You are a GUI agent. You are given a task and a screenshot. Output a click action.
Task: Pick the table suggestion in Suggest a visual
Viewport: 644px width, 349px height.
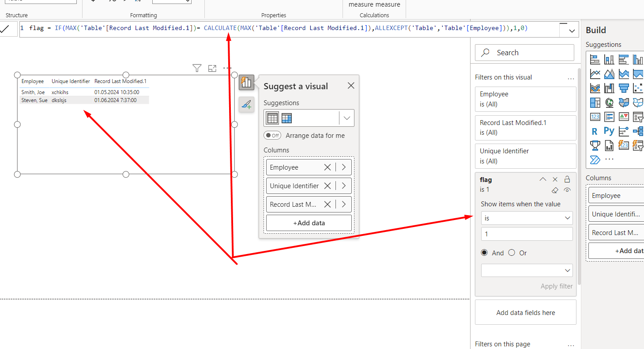pyautogui.click(x=272, y=118)
